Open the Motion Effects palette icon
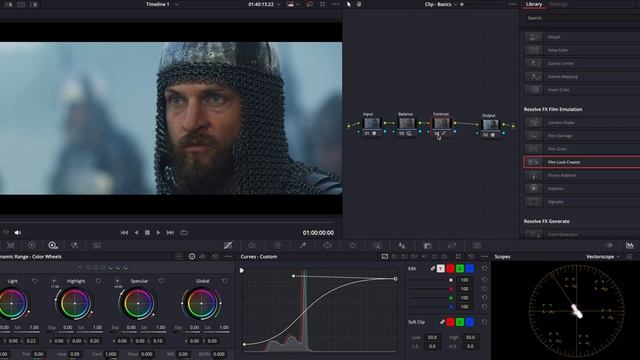640x360 pixels. (97, 245)
